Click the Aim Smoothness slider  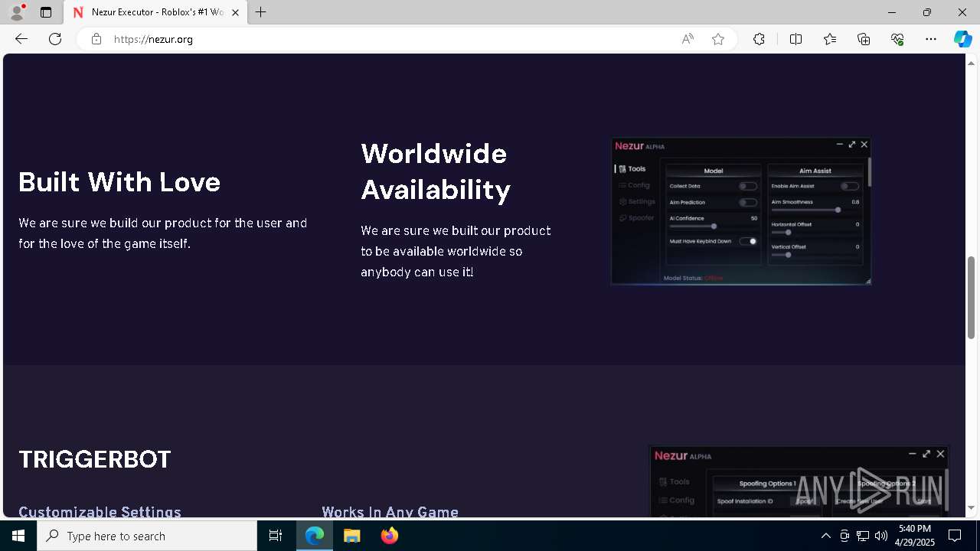tap(815, 210)
